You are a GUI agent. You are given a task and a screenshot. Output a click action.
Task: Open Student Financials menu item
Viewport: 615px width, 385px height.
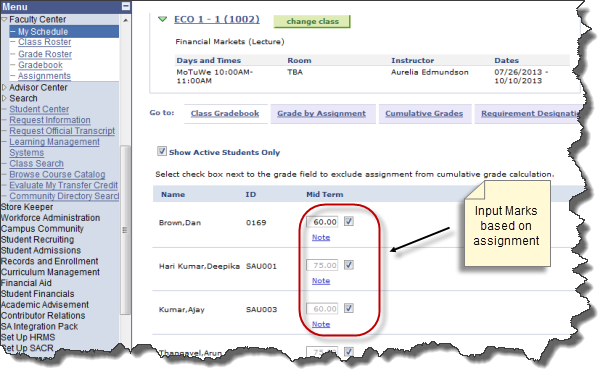point(38,294)
